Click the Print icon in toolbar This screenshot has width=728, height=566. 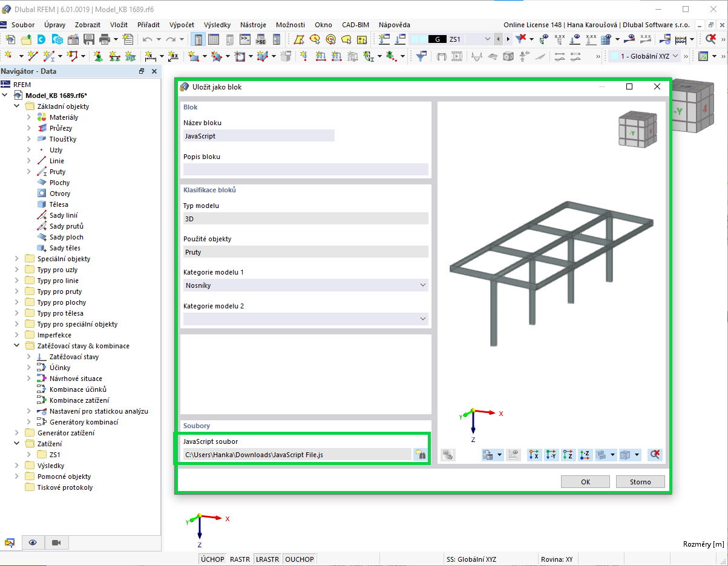click(105, 39)
